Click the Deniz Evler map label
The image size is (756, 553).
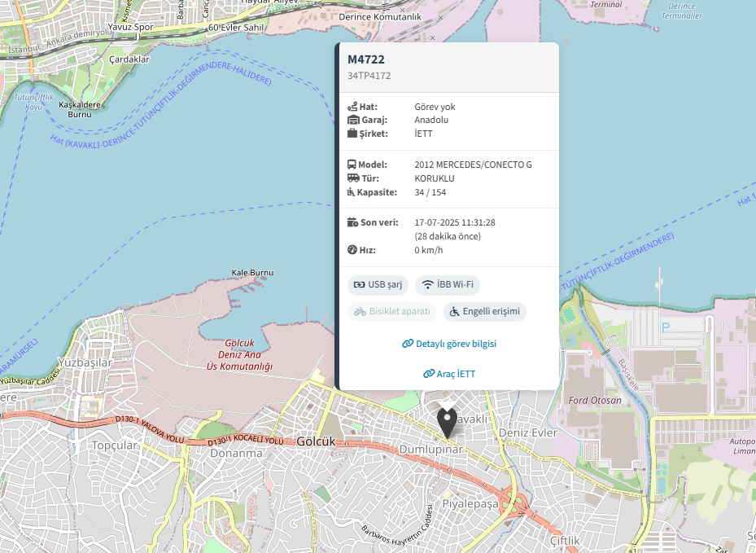528,432
